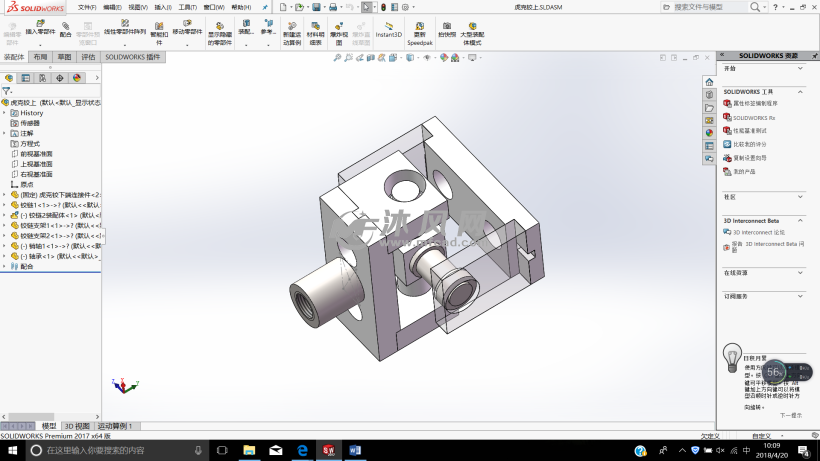Open 3D Interconnect forum link

pyautogui.click(x=759, y=232)
